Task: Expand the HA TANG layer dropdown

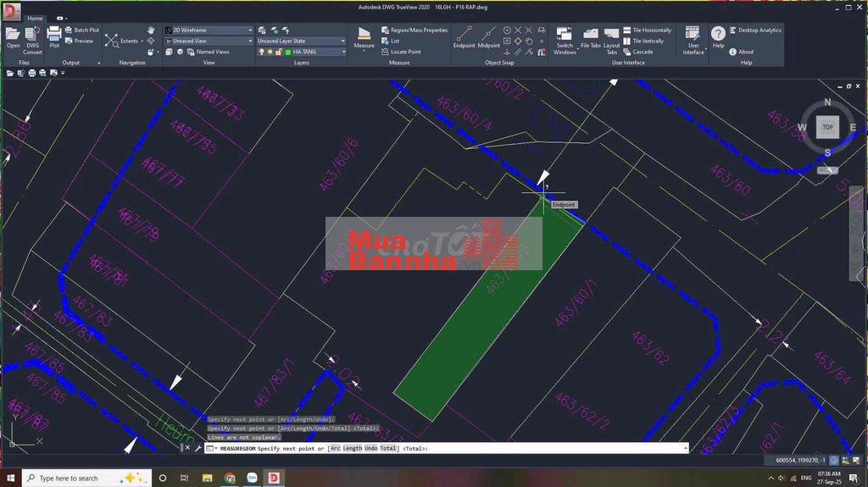Action: [342, 52]
